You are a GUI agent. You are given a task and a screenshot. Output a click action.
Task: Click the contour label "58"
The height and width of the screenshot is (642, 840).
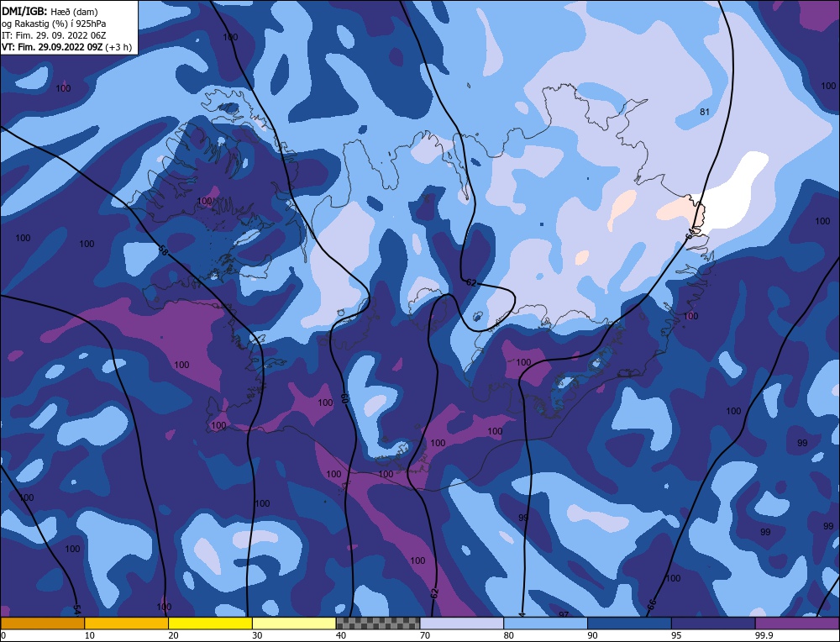[x=163, y=250]
